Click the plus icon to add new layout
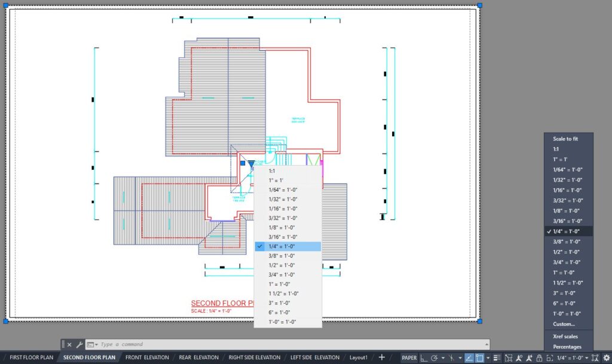The height and width of the screenshot is (364, 612). (382, 357)
